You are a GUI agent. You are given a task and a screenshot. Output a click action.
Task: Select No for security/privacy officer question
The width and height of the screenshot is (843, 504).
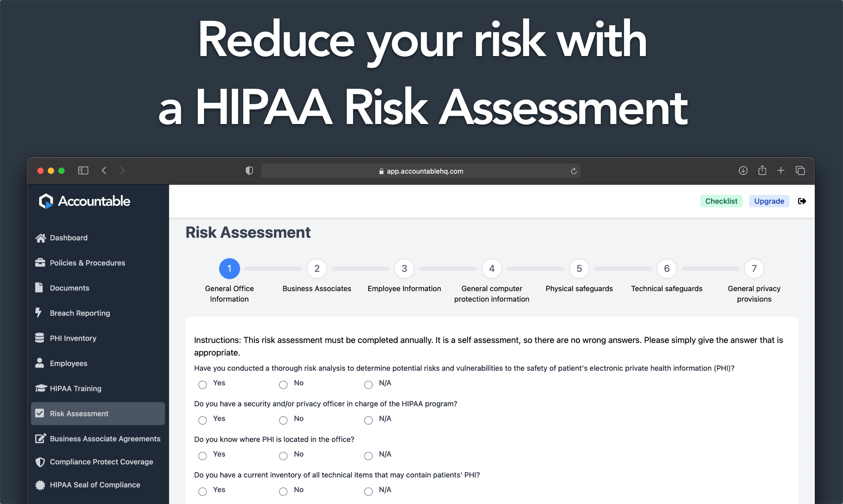point(283,420)
